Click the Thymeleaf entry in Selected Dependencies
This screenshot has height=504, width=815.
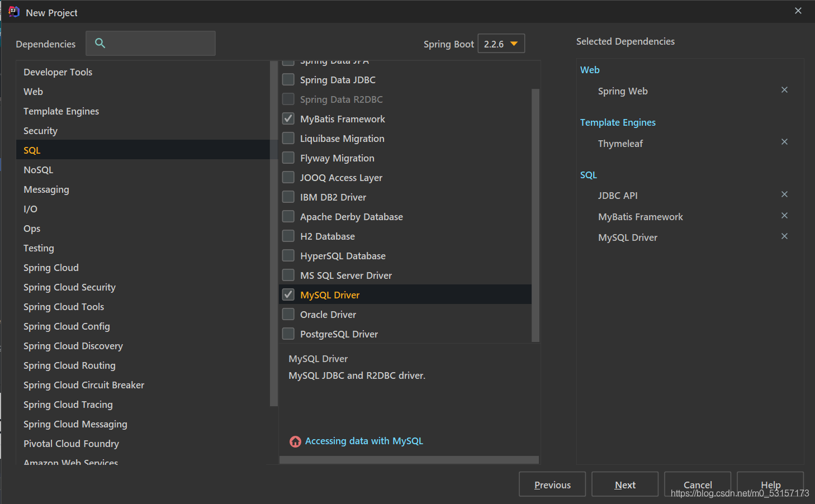pyautogui.click(x=620, y=144)
